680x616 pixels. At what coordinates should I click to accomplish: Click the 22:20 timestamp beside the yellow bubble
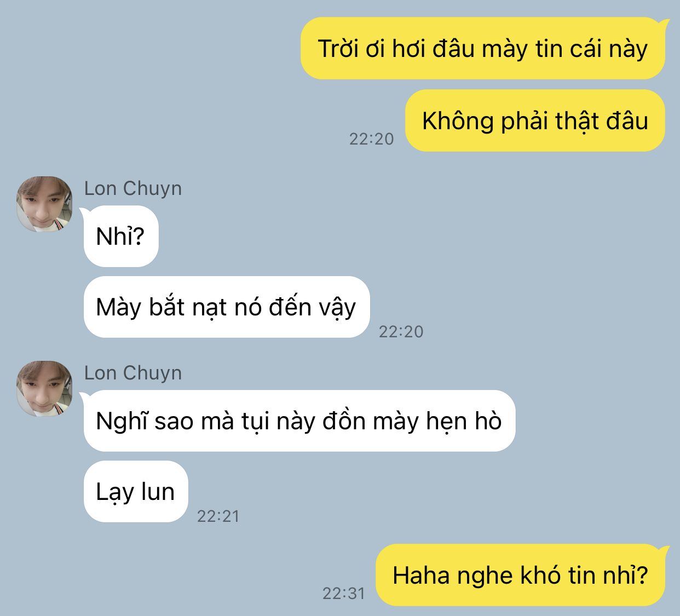(x=371, y=139)
